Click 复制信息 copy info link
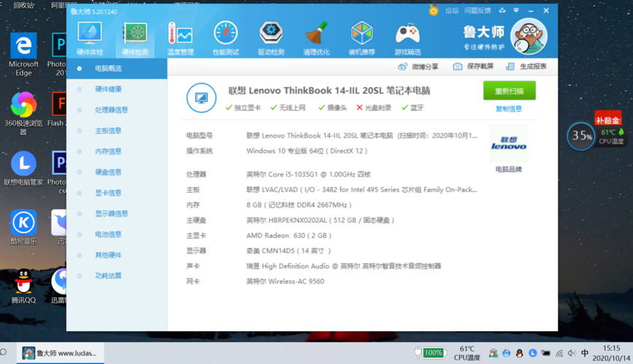Image resolution: width=633 pixels, height=364 pixels. [508, 108]
